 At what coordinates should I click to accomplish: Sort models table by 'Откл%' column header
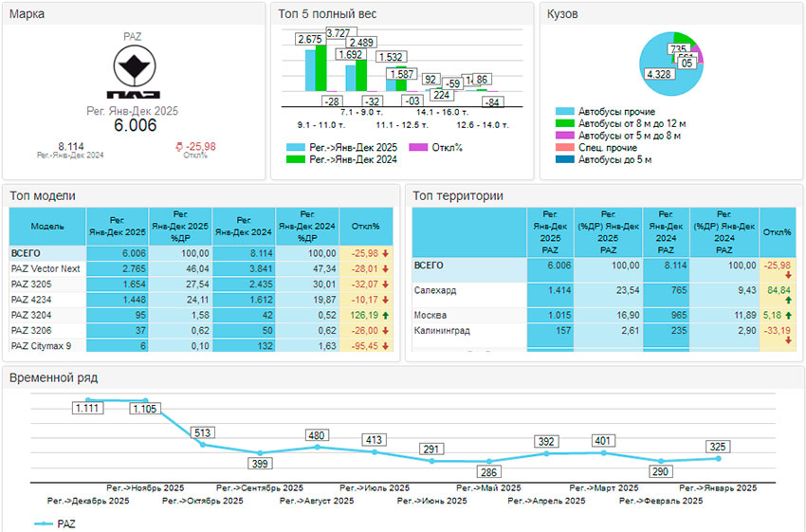pos(365,228)
